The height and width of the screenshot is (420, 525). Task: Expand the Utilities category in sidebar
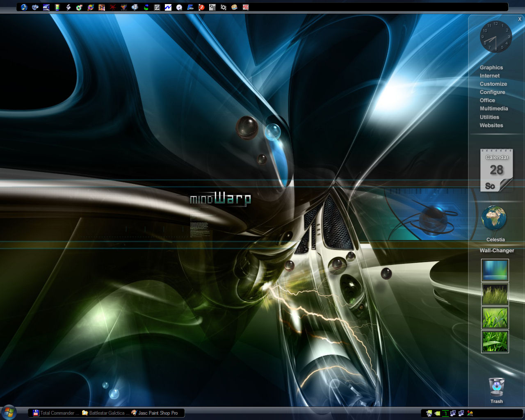(x=489, y=117)
